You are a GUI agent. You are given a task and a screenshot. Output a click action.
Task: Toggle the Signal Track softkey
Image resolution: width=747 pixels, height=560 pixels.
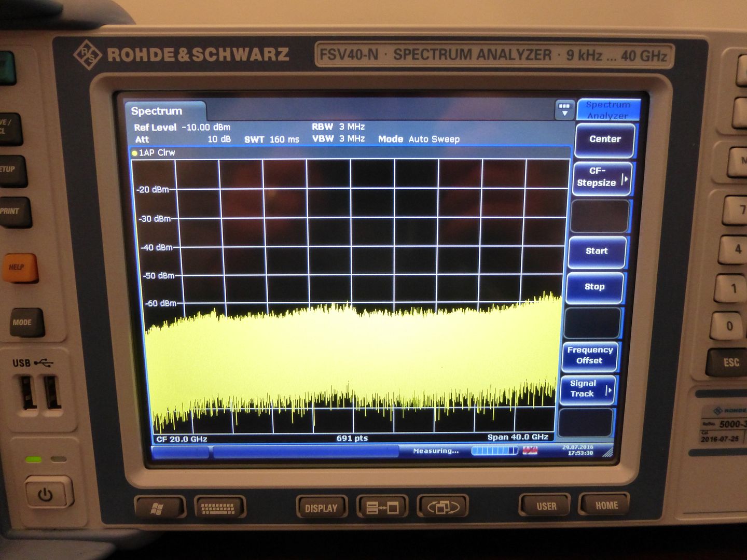point(588,389)
